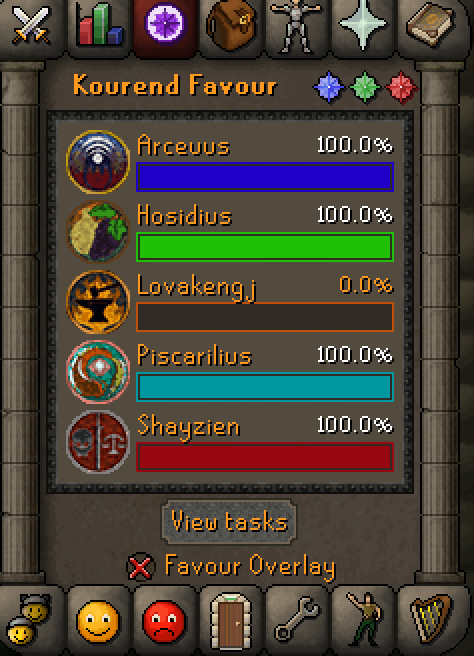Viewport: 474px width, 656px height.
Task: Open the Combat Options crossed swords tab
Action: coord(31,25)
